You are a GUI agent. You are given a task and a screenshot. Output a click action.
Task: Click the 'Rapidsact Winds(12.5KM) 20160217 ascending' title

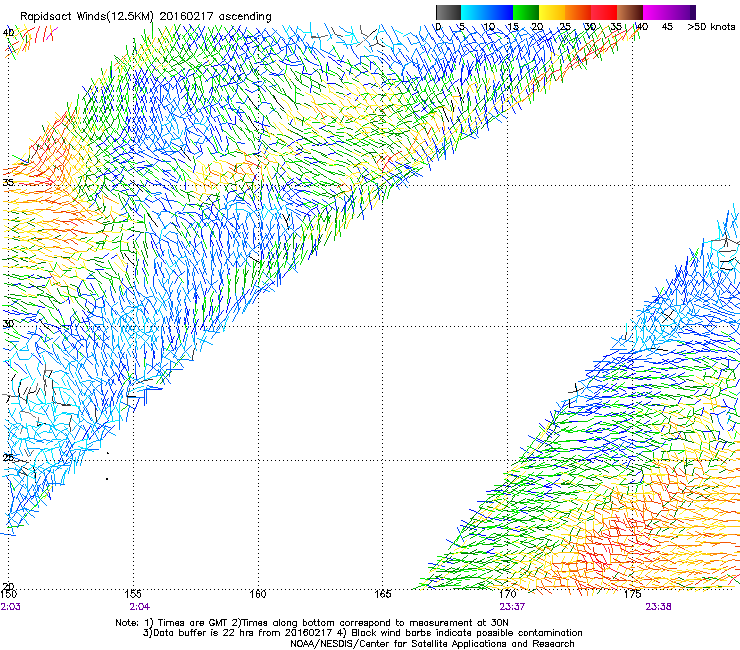tap(146, 17)
